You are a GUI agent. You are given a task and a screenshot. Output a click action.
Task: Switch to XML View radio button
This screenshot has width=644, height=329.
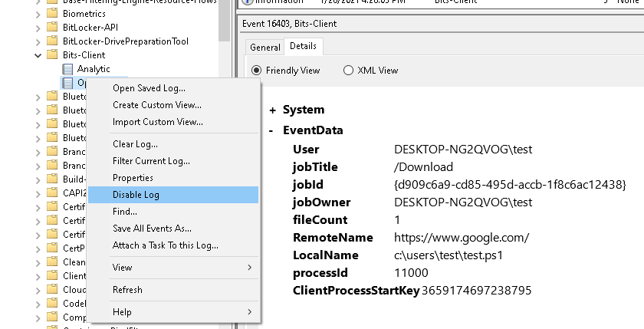click(x=349, y=71)
